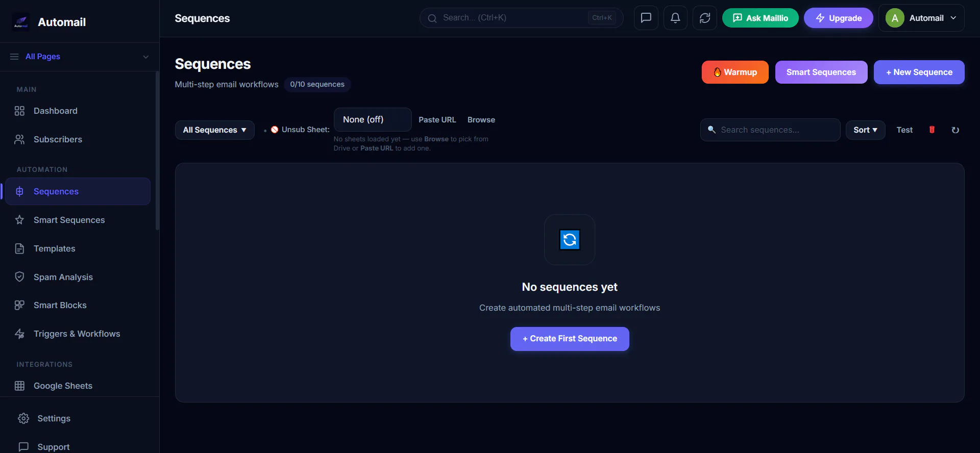Click Create First Sequence button
980x453 pixels.
click(x=570, y=339)
